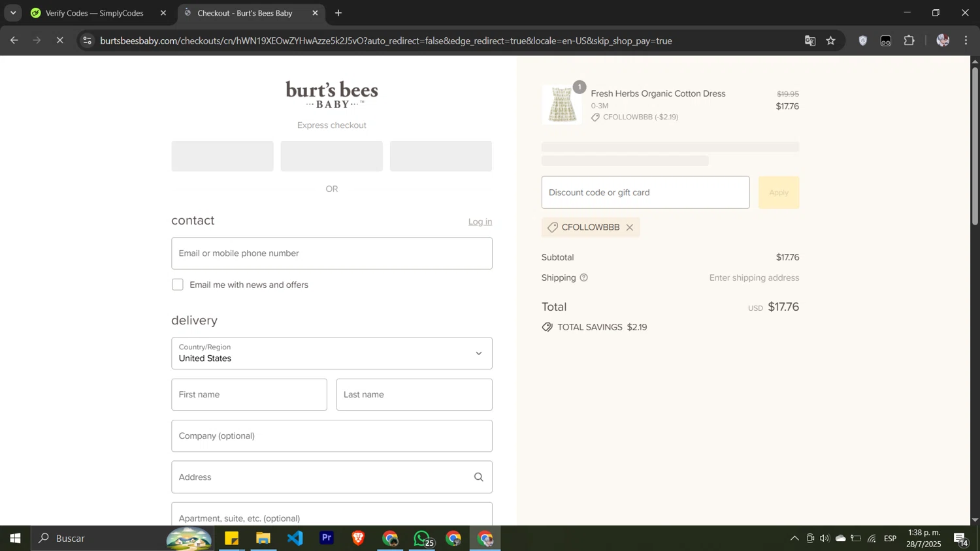
Task: Go back to previous page
Action: coord(14,40)
